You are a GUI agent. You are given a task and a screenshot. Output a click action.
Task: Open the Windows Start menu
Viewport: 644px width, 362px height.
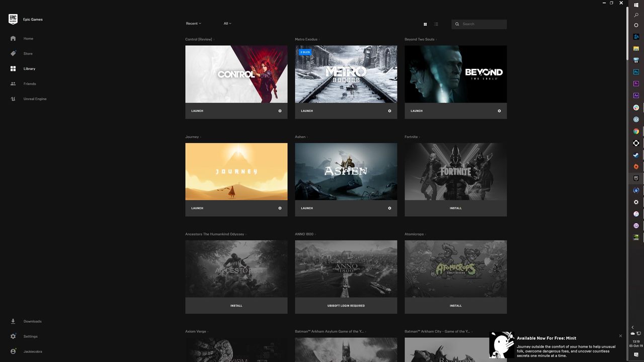click(636, 5)
